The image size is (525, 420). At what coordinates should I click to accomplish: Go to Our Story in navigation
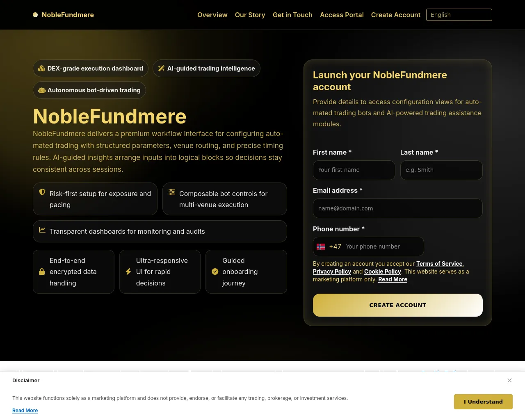coord(250,15)
